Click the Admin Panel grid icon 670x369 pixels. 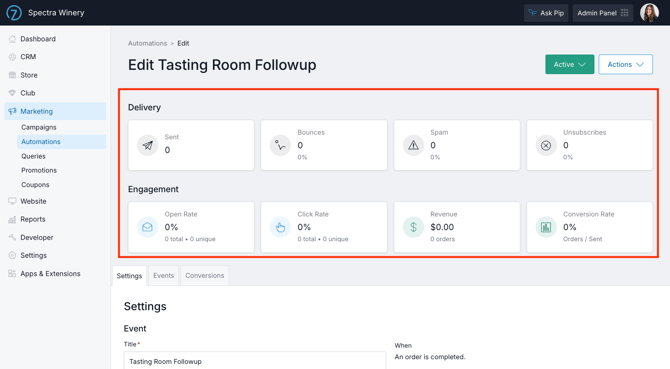tap(625, 13)
